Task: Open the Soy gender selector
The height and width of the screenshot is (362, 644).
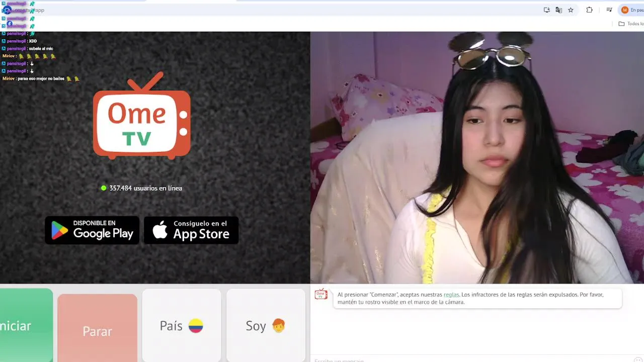Action: [266, 325]
